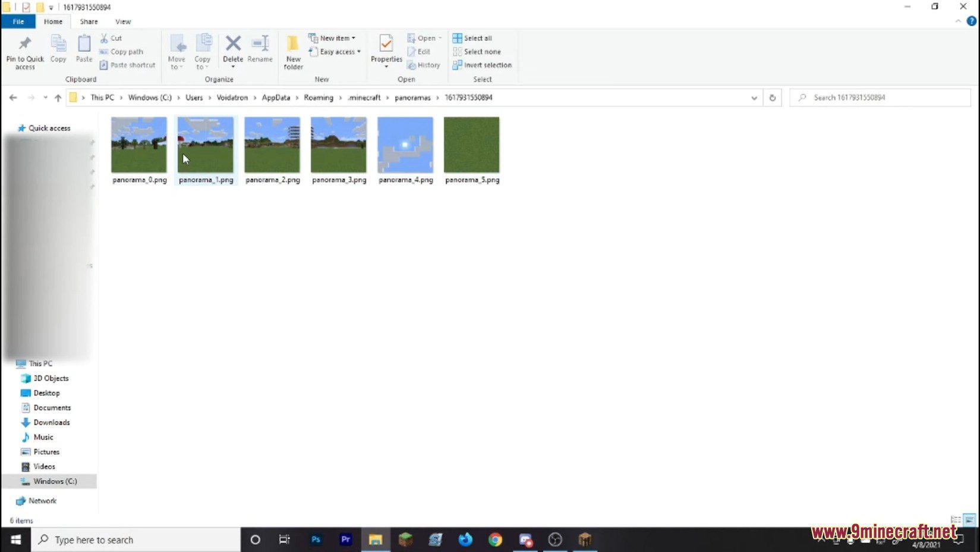The height and width of the screenshot is (552, 980).
Task: Select the panorama_0.png thumbnail
Action: pyautogui.click(x=139, y=145)
